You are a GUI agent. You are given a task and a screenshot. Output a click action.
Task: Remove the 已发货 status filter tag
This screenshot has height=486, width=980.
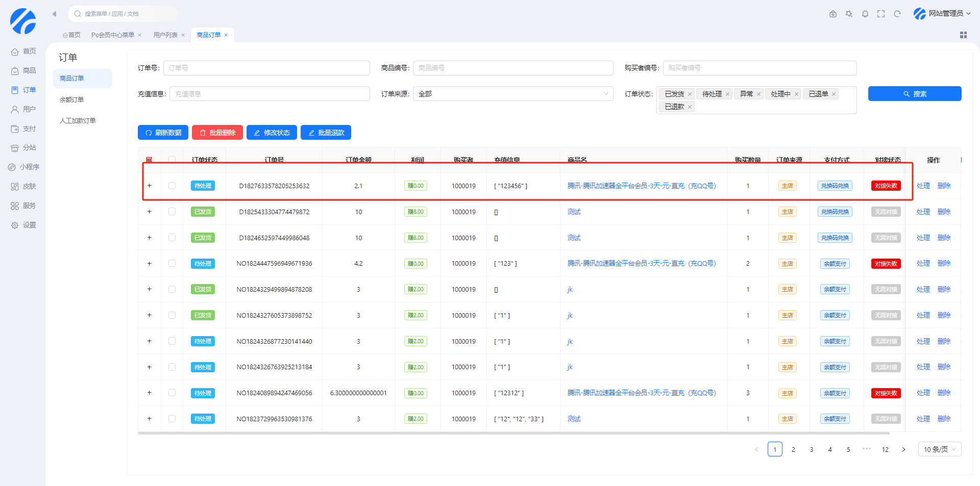point(690,94)
